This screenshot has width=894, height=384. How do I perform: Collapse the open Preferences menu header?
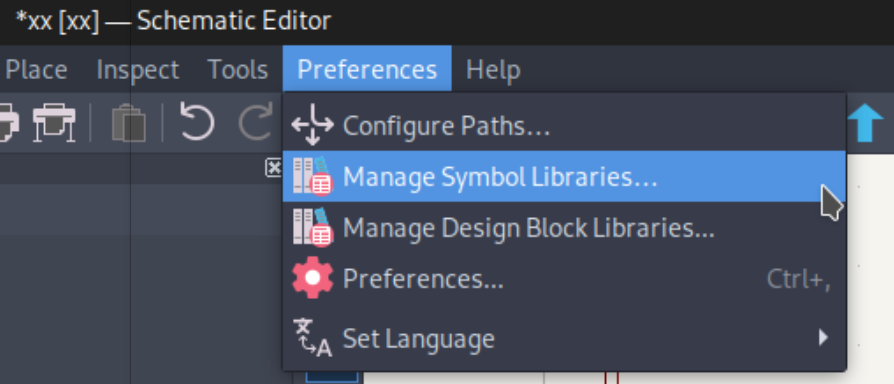(367, 70)
